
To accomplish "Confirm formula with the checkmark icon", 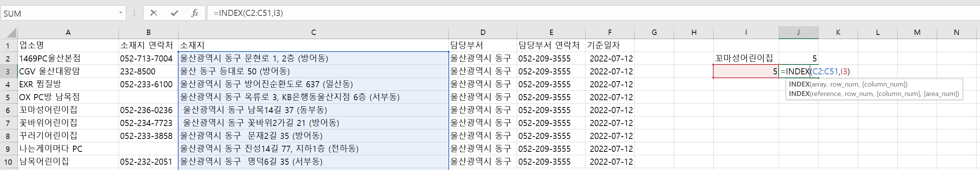I will click(174, 13).
